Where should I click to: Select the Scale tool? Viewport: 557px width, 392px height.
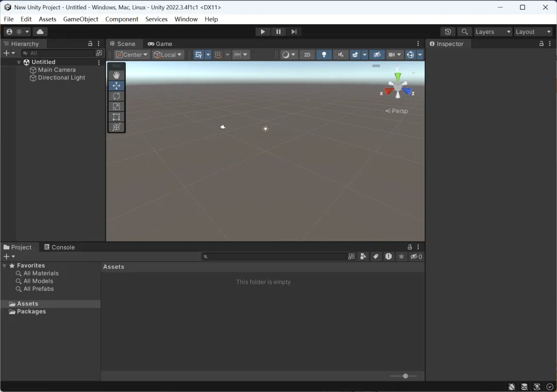click(116, 106)
